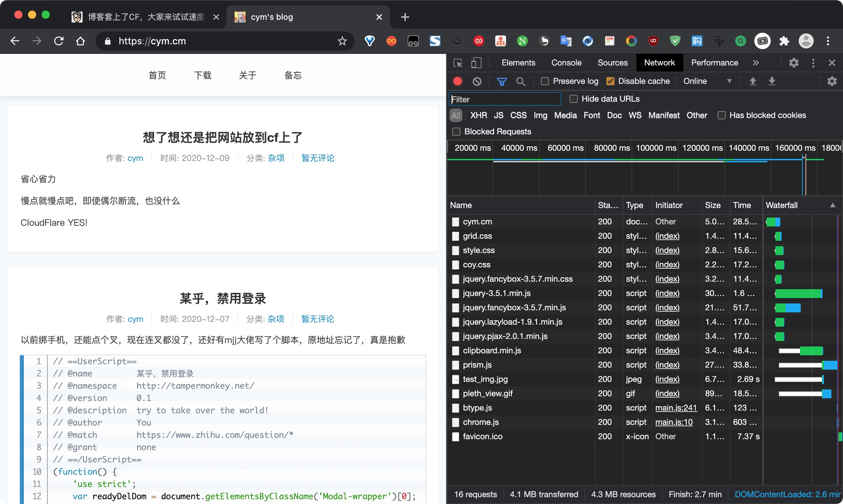Check the Hide data URLs checkbox
This screenshot has height=504, width=843.
point(574,99)
